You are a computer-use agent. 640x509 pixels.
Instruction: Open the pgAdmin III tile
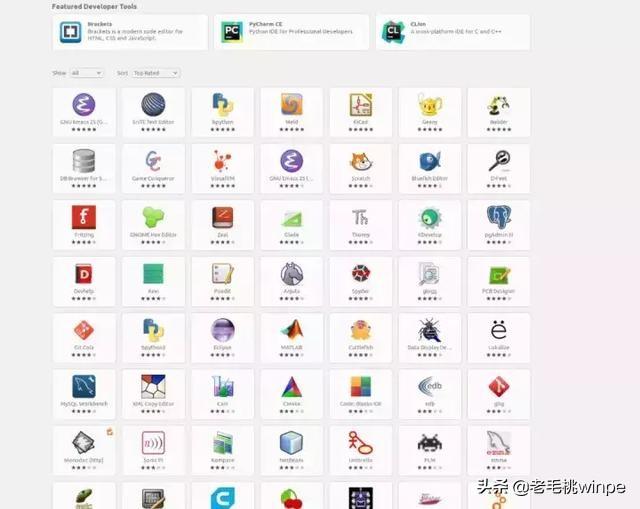pos(499,224)
